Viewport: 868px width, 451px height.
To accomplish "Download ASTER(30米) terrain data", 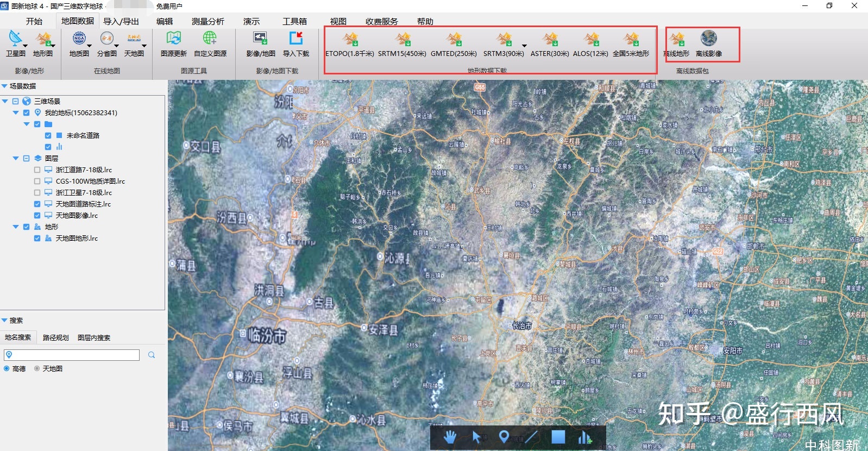I will pyautogui.click(x=550, y=45).
